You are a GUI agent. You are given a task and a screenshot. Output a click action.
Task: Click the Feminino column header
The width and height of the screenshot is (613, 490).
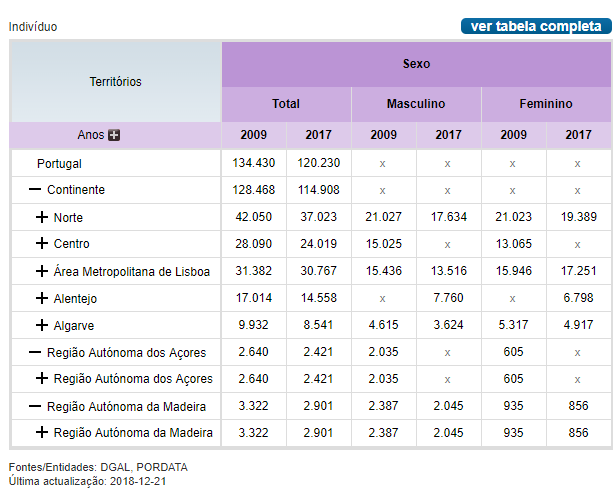click(x=546, y=104)
